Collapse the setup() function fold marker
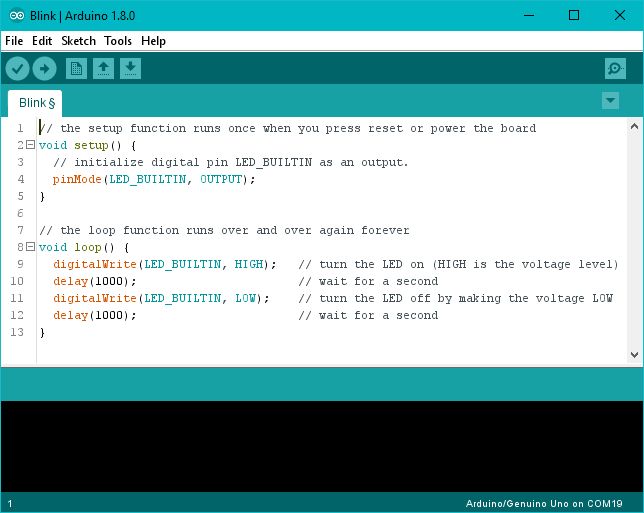The height and width of the screenshot is (513, 644). (x=30, y=145)
